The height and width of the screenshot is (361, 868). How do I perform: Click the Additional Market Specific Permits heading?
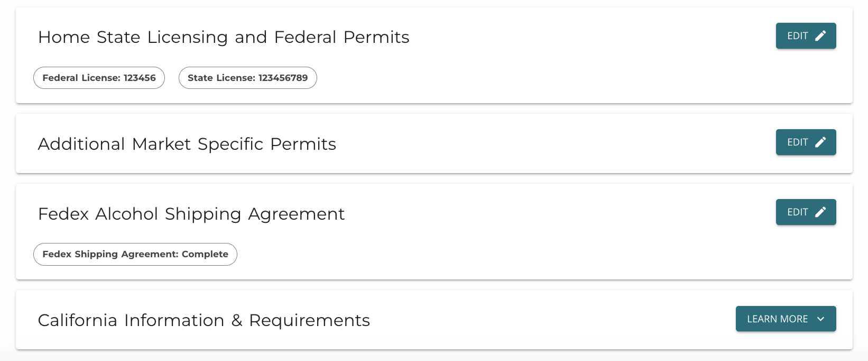pyautogui.click(x=187, y=143)
